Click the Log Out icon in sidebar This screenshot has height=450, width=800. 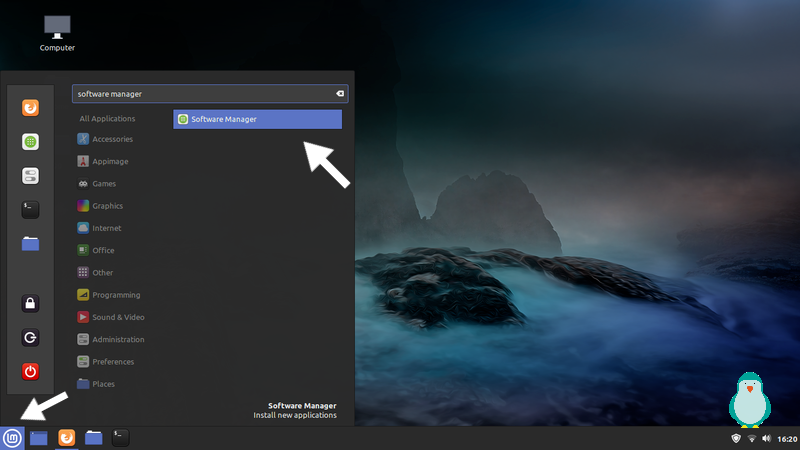(30, 338)
